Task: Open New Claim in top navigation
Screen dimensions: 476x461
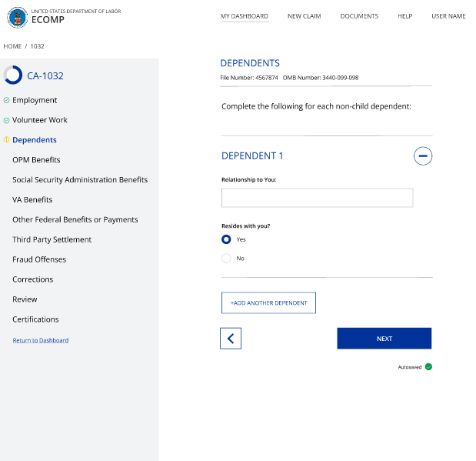Action: (305, 16)
